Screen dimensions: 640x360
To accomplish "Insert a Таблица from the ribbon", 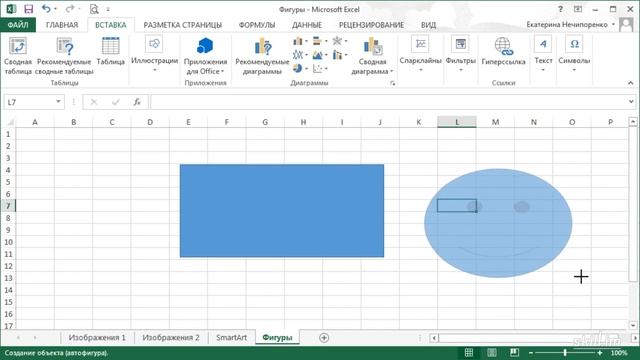I will pyautogui.click(x=111, y=51).
